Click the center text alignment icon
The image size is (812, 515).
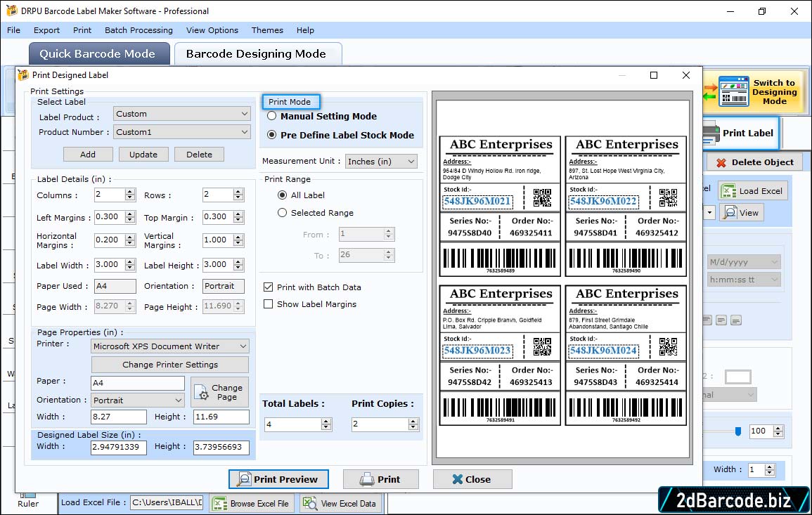click(721, 320)
